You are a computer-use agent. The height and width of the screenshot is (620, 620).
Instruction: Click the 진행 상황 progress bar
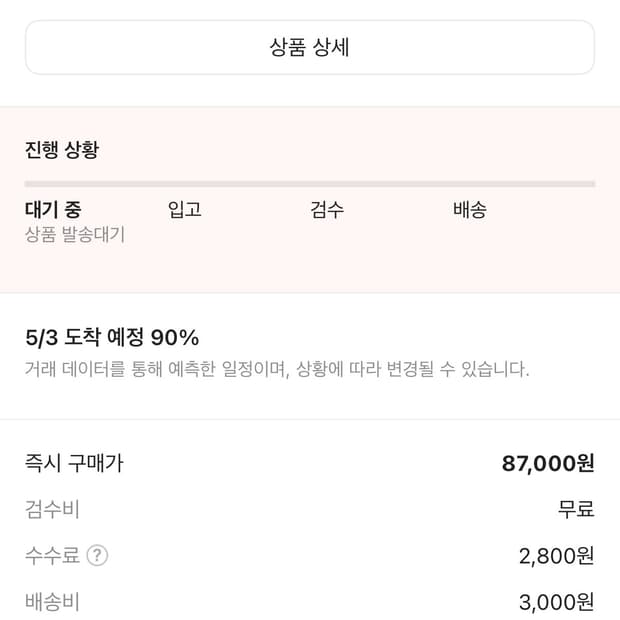(x=309, y=184)
